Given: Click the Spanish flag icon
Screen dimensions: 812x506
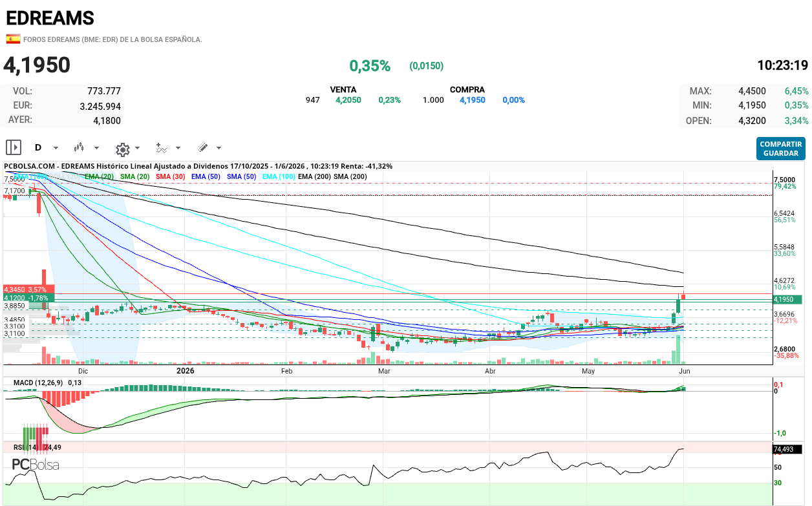Looking at the screenshot, I should click(x=13, y=39).
